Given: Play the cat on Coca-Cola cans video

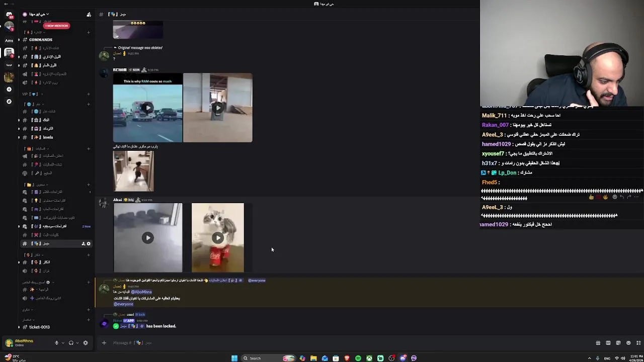Looking at the screenshot, I should click(217, 237).
